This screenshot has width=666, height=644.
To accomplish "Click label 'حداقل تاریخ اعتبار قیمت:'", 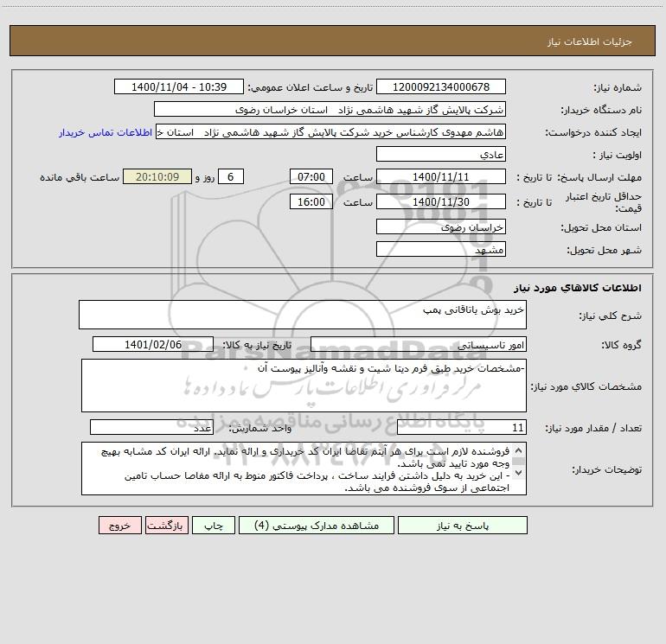I will tap(604, 202).
